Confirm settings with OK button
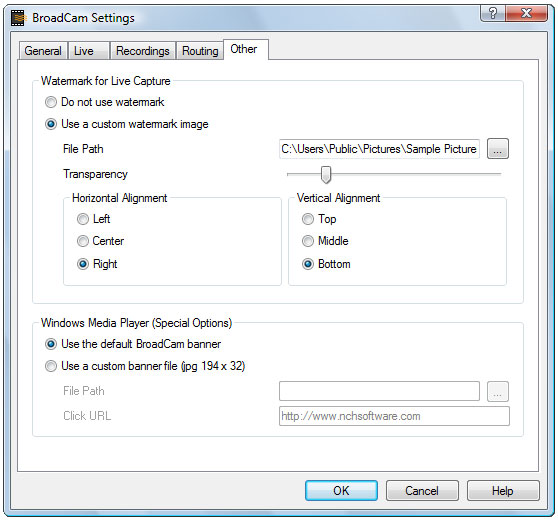The width and height of the screenshot is (558, 521). (341, 491)
